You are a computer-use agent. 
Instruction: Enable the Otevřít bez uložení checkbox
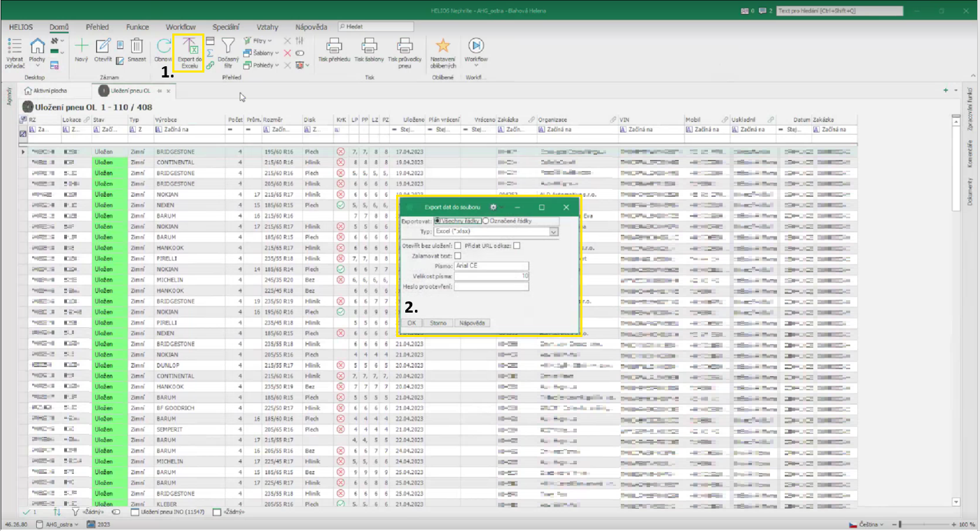[x=458, y=246]
